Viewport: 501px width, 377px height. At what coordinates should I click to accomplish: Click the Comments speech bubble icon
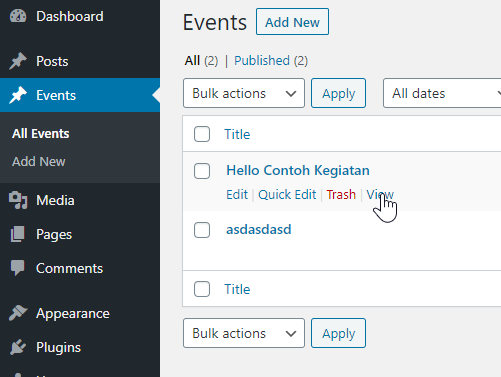(x=18, y=268)
